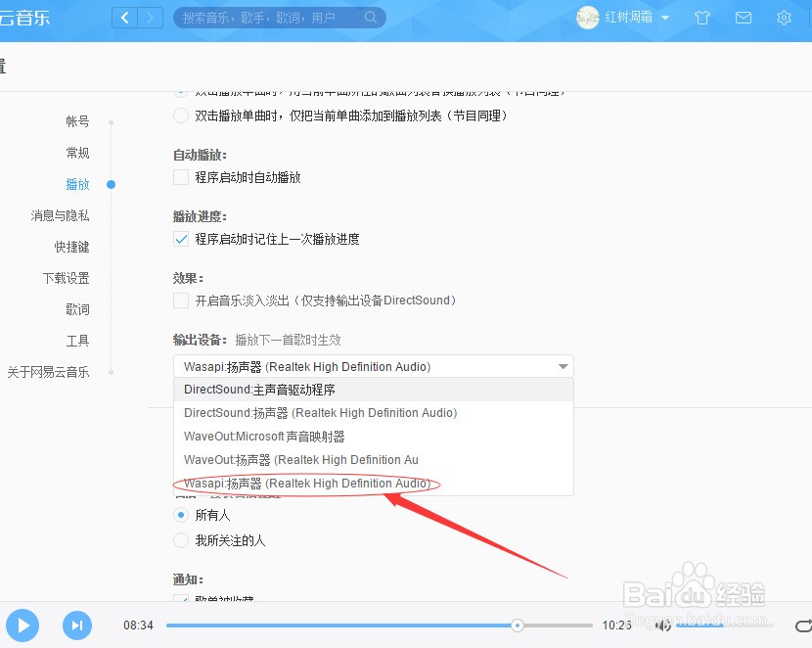Choose WaveOut:Microsoft 声音映射器 option

coord(374,437)
